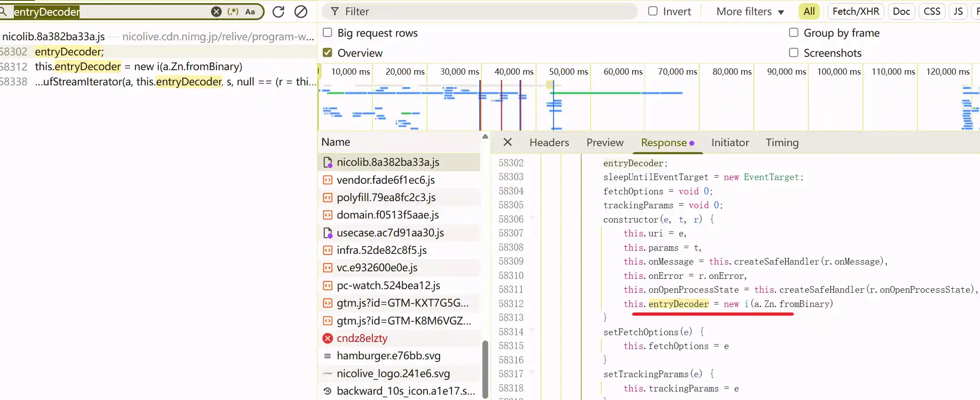Filter requests by Fetch/XHR type
Image resolution: width=980 pixels, height=400 pixels.
pyautogui.click(x=856, y=12)
